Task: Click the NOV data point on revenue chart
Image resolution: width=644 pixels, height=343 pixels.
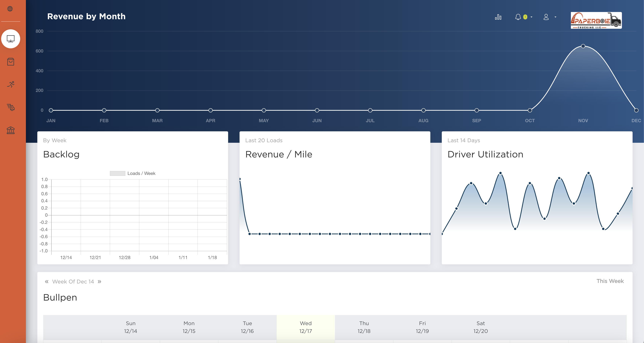Action: [583, 46]
